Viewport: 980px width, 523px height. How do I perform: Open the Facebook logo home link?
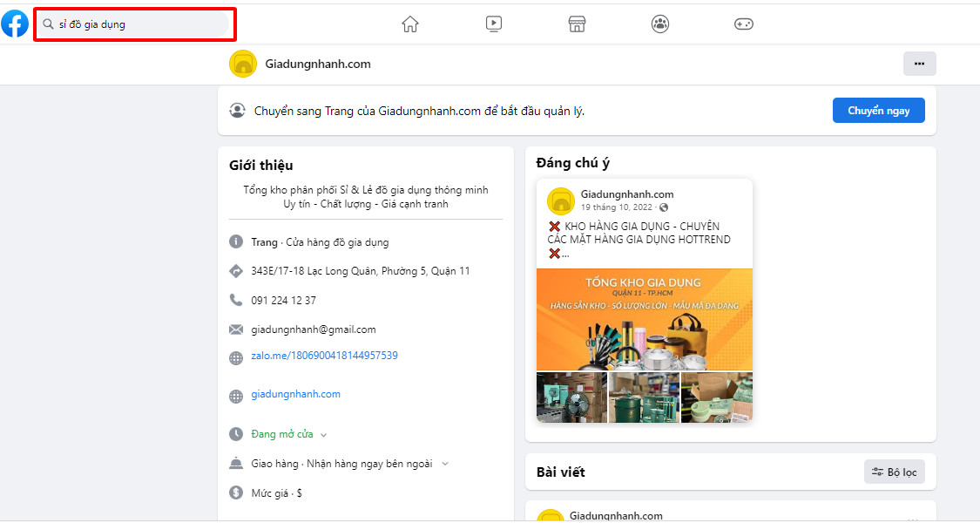pyautogui.click(x=15, y=24)
